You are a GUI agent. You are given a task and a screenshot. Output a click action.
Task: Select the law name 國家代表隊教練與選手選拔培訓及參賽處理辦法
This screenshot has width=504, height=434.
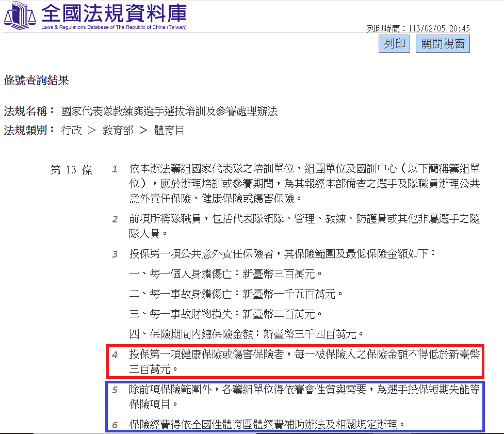[x=169, y=111]
